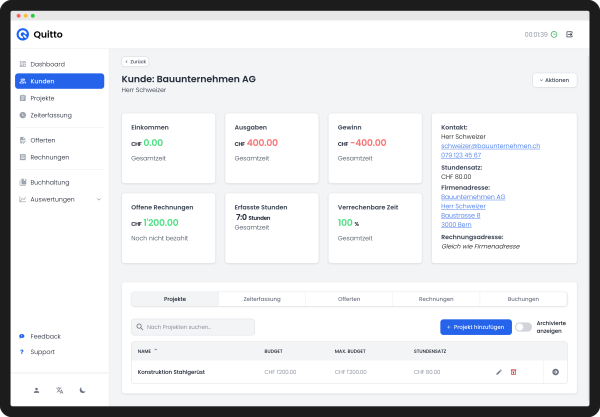Open the Aktionen dropdown
600x417 pixels.
tap(554, 80)
